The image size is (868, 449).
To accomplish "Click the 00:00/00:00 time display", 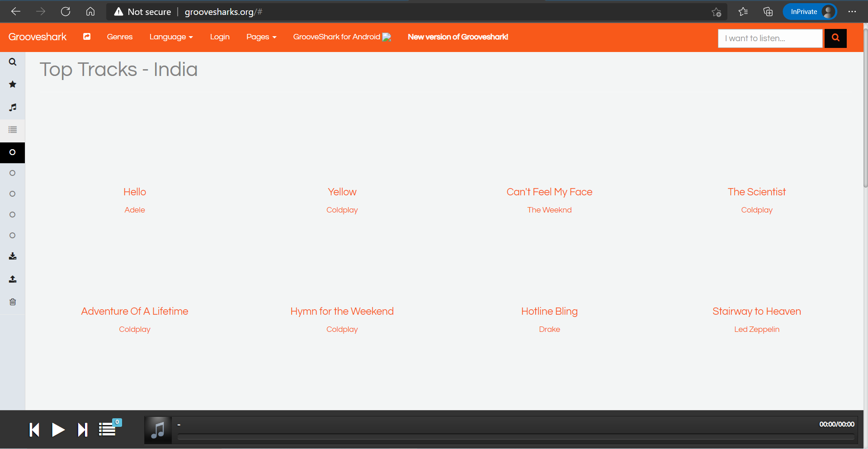I will (x=837, y=424).
